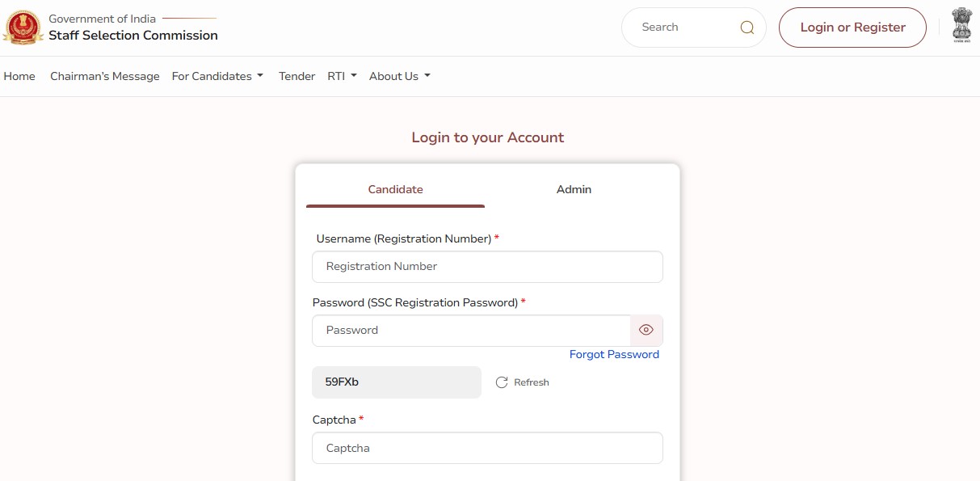Viewport: 980px width, 481px height.
Task: Navigate to the Tender section
Action: tap(297, 75)
